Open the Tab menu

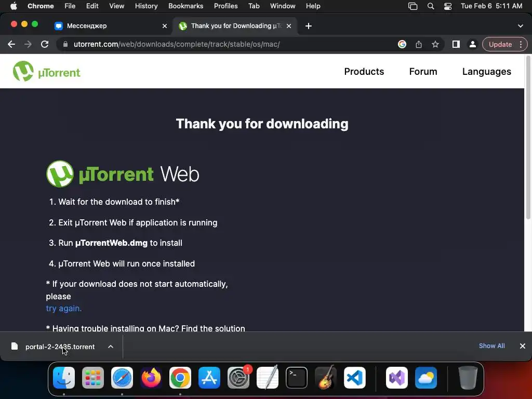tap(254, 6)
